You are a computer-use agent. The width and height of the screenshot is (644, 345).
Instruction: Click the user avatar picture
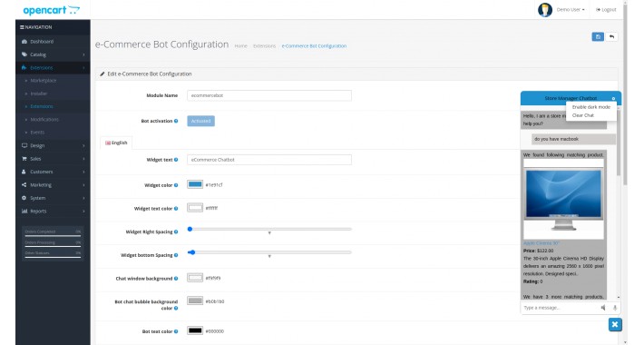544,9
